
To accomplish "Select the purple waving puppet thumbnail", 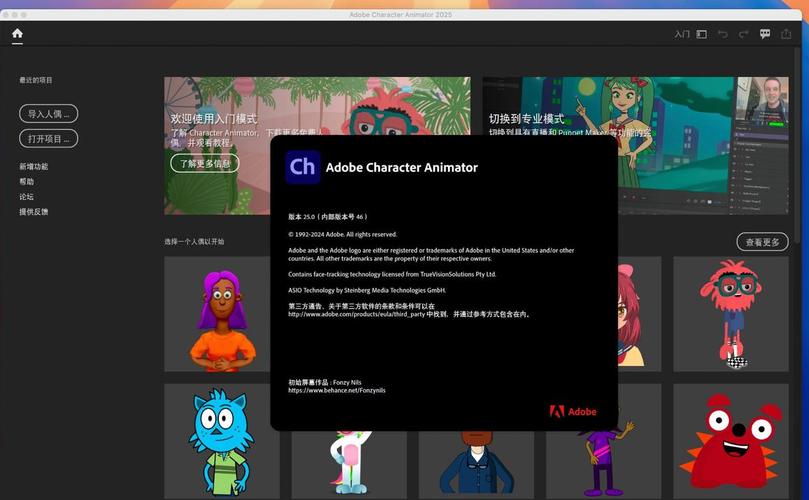I will [604, 464].
